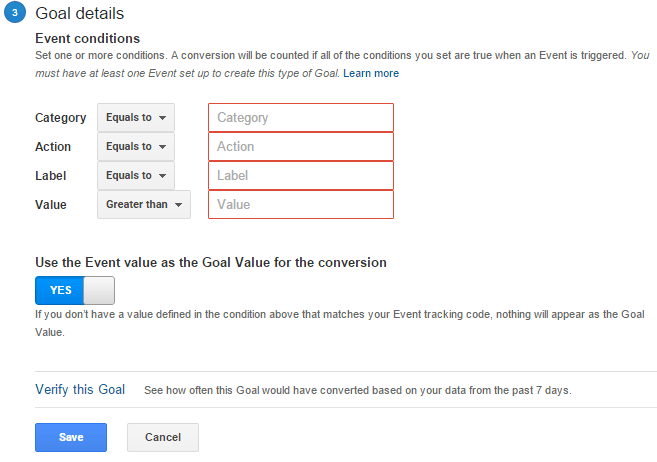Image resolution: width=657 pixels, height=462 pixels.
Task: Click the arrow on Greater than dropdown
Action: click(x=178, y=205)
